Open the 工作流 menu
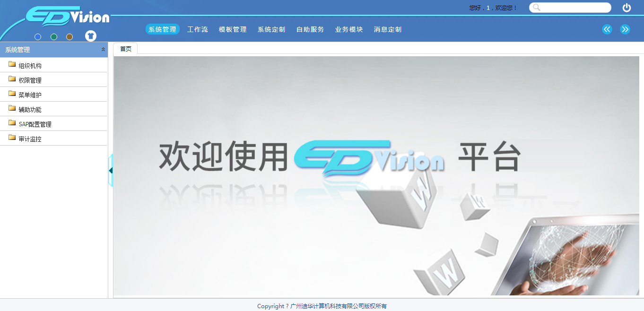This screenshot has height=311, width=644. click(198, 29)
